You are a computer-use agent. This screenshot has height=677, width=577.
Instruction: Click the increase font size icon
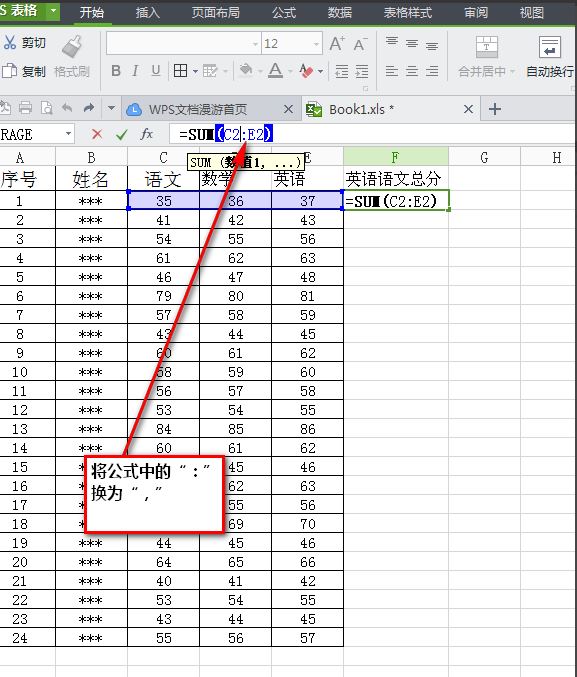pos(337,44)
